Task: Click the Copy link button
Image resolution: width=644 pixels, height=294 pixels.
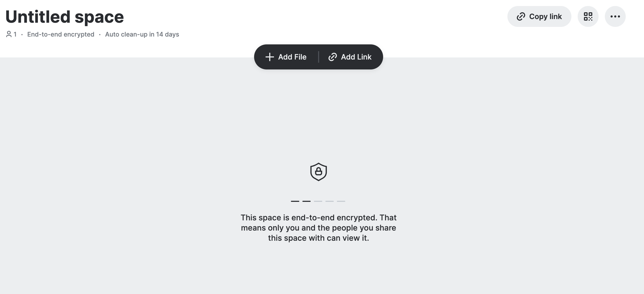Action: point(539,16)
